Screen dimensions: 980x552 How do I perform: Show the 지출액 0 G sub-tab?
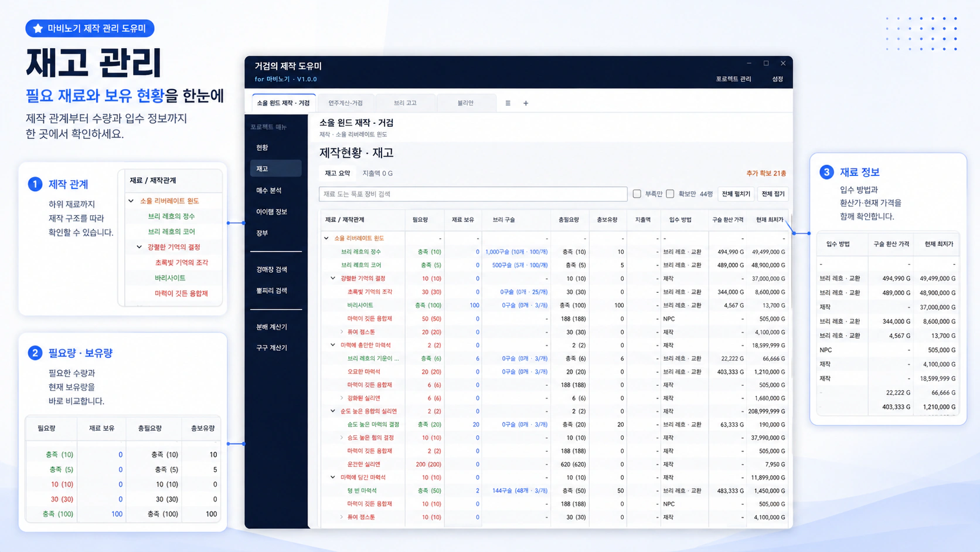coord(377,174)
